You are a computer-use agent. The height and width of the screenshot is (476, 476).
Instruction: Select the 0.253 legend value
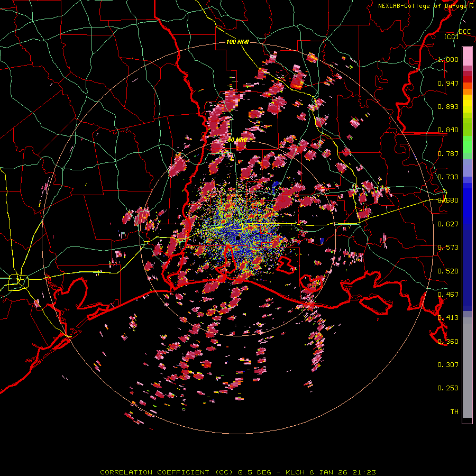[448, 388]
